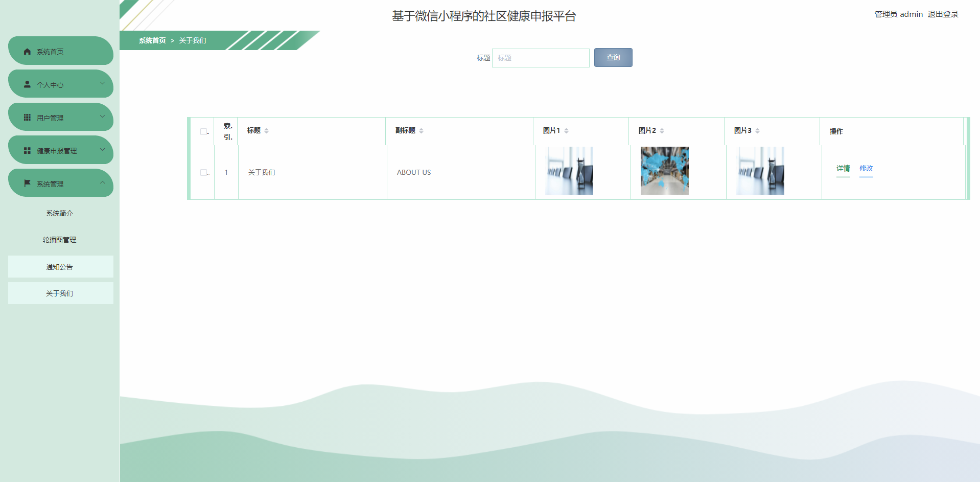Sort table by 图片1 column arrows

[566, 131]
